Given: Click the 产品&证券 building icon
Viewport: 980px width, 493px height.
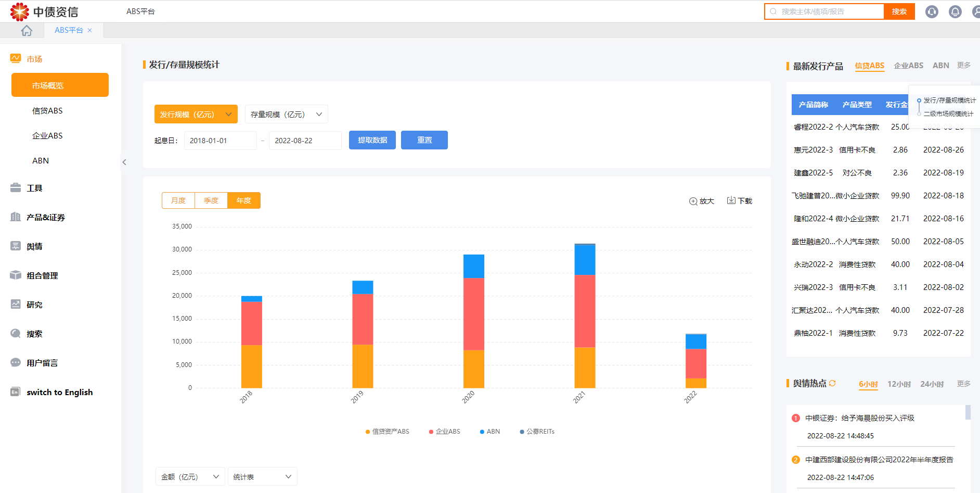Looking at the screenshot, I should (16, 217).
